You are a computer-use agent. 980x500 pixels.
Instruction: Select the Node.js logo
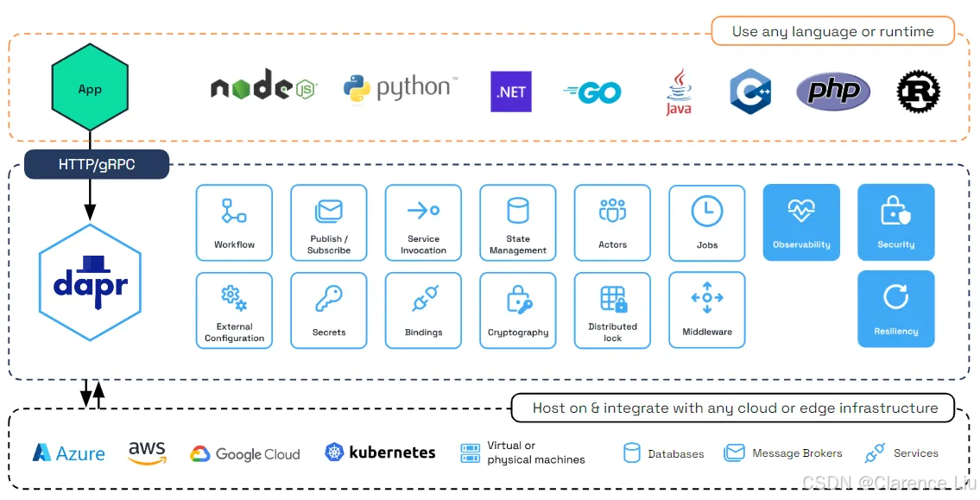[x=263, y=85]
